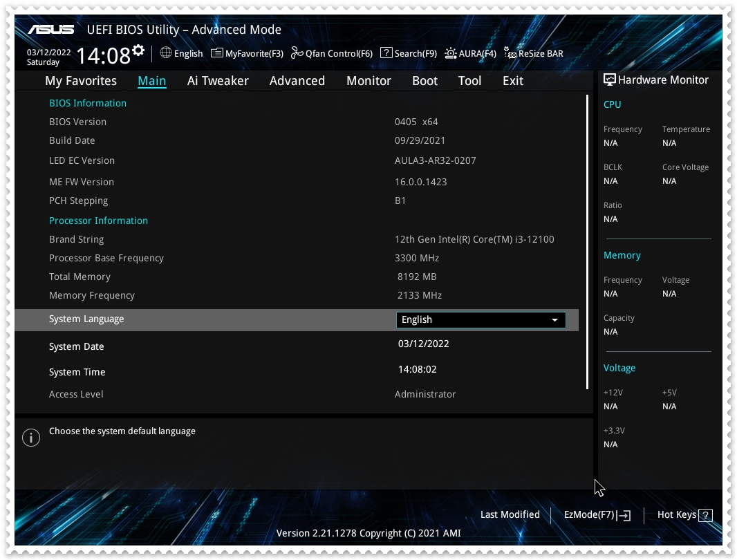
Task: Click the MyFavorite(F3) label
Action: click(254, 54)
